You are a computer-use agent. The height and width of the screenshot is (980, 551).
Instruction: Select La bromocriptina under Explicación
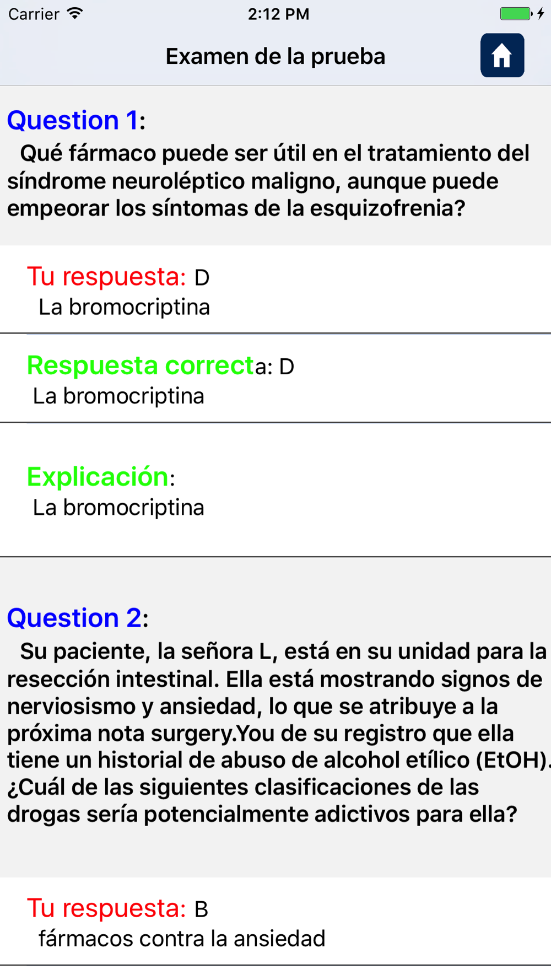pyautogui.click(x=118, y=507)
